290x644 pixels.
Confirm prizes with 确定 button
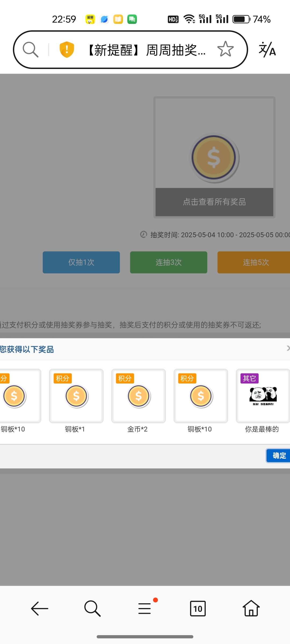click(x=279, y=455)
